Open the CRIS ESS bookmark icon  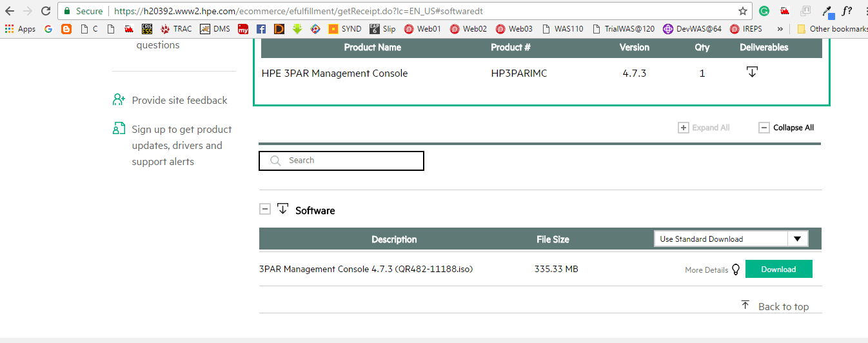pyautogui.click(x=147, y=29)
